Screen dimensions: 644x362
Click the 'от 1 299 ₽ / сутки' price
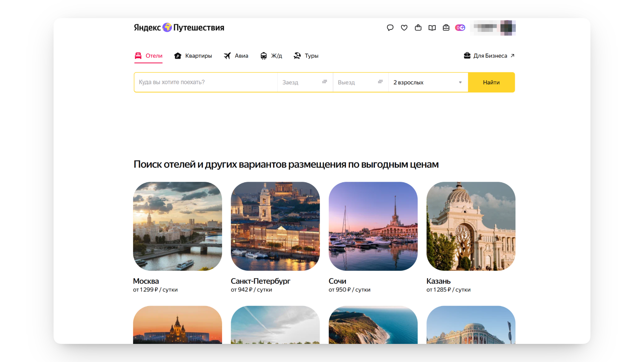(x=155, y=290)
